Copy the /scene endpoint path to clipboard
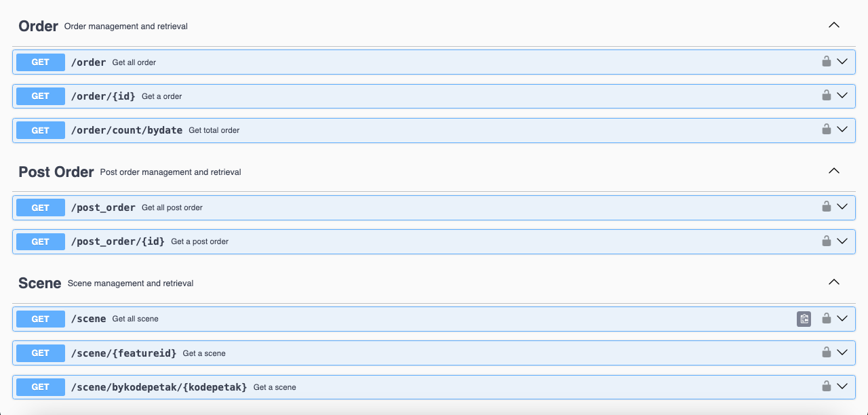 (804, 319)
